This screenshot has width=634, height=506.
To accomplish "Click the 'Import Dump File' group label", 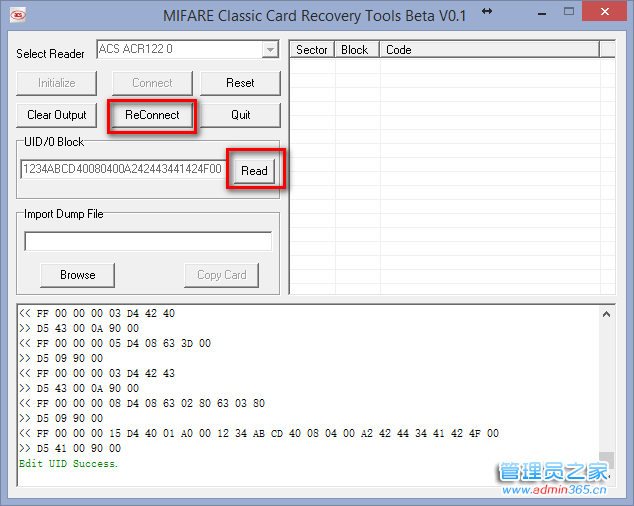I will 63,214.
